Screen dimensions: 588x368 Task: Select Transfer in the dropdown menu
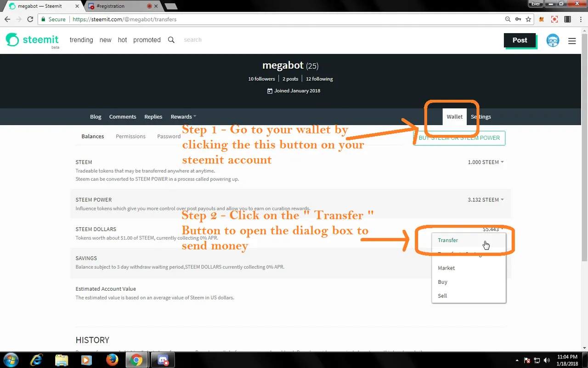tap(469, 240)
